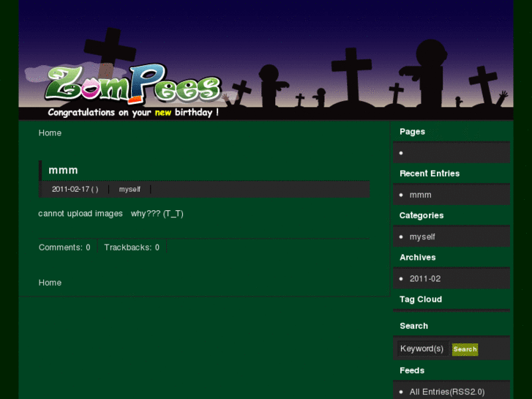The height and width of the screenshot is (399, 532).
Task: Open the 'myself' category in post meta bar
Action: 130,189
